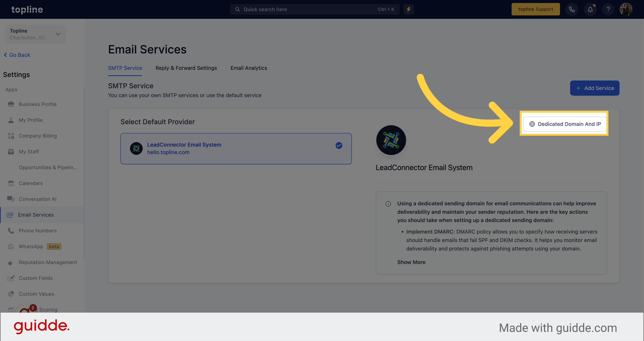Click the topline Support button
Screen dimensions: 644x341
coord(536,9)
